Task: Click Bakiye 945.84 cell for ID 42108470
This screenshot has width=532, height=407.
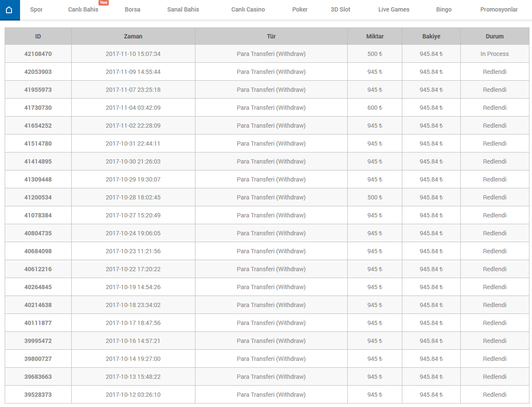Action: [431, 54]
